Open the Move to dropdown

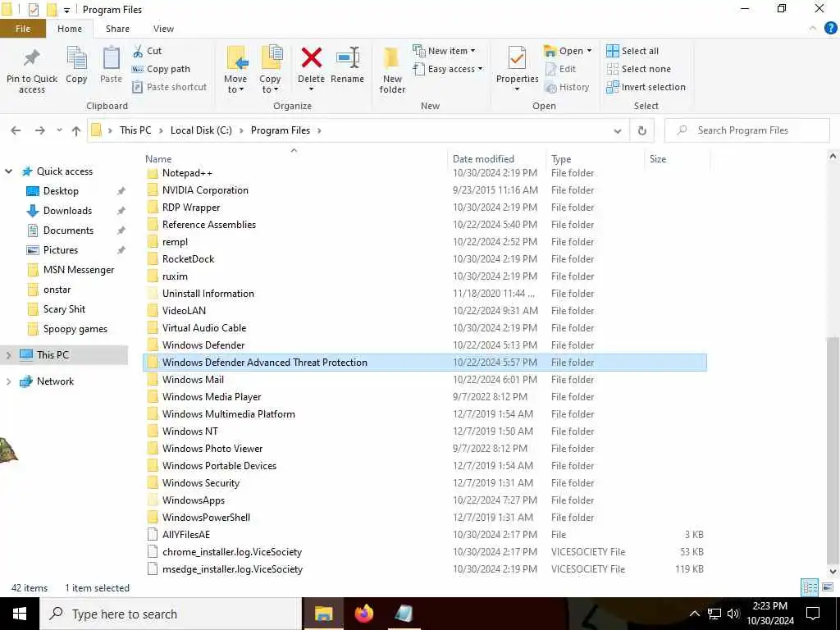pyautogui.click(x=235, y=84)
